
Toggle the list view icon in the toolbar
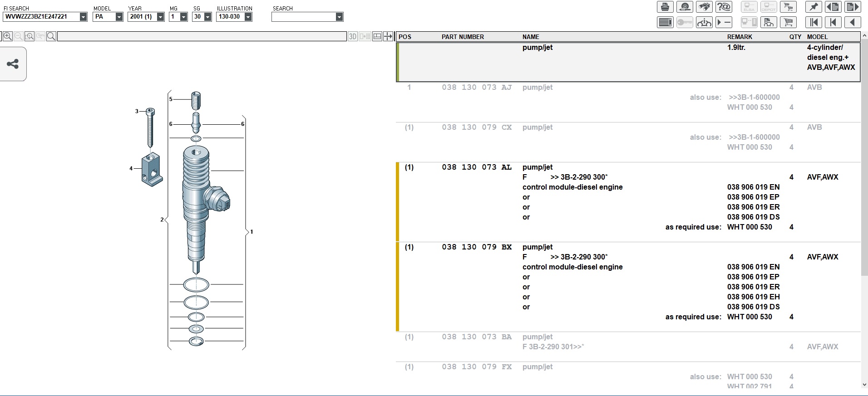[665, 22]
